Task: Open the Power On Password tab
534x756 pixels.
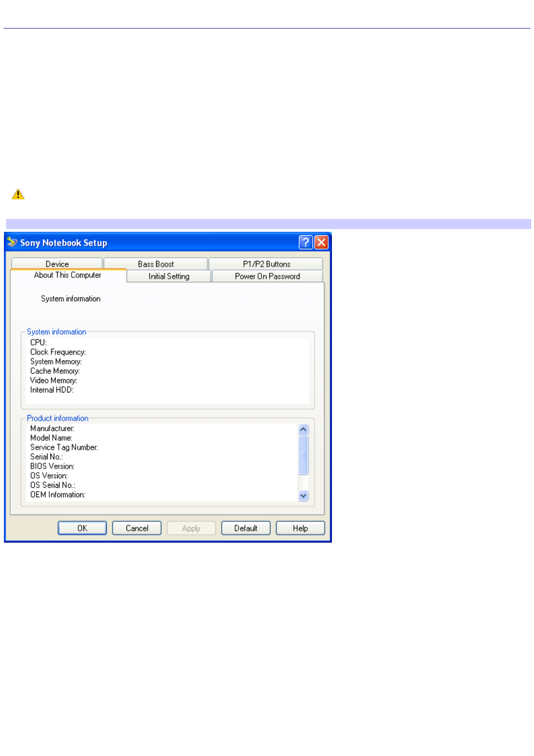Action: pos(268,276)
